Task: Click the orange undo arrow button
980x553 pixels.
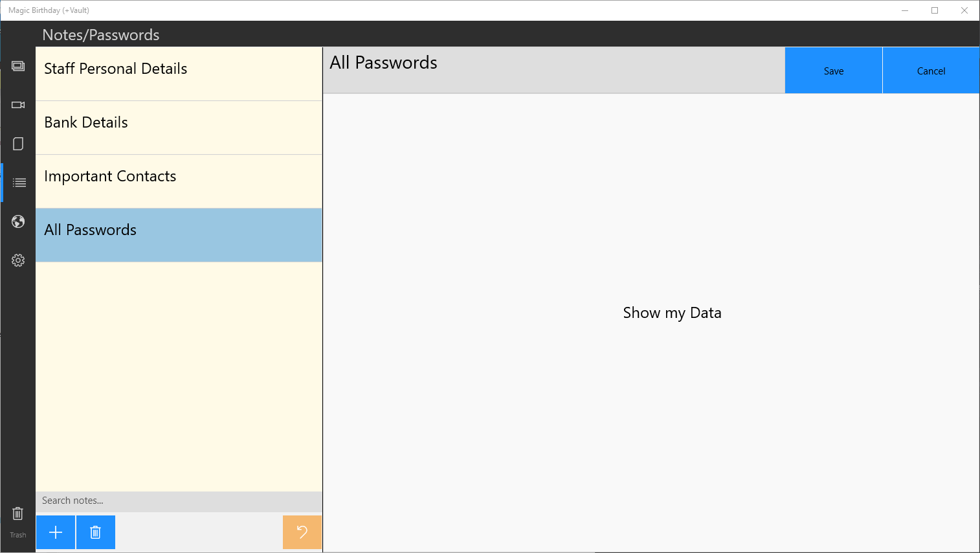Action: (x=302, y=532)
